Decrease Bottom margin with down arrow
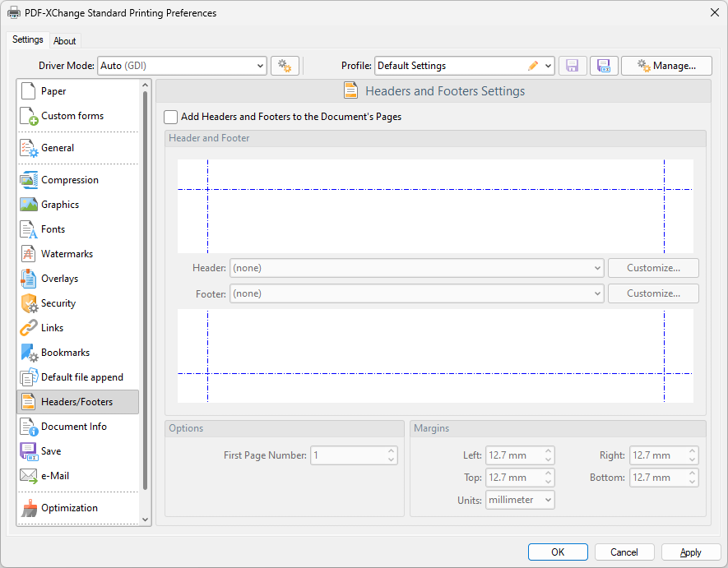The height and width of the screenshot is (568, 728). click(x=693, y=483)
